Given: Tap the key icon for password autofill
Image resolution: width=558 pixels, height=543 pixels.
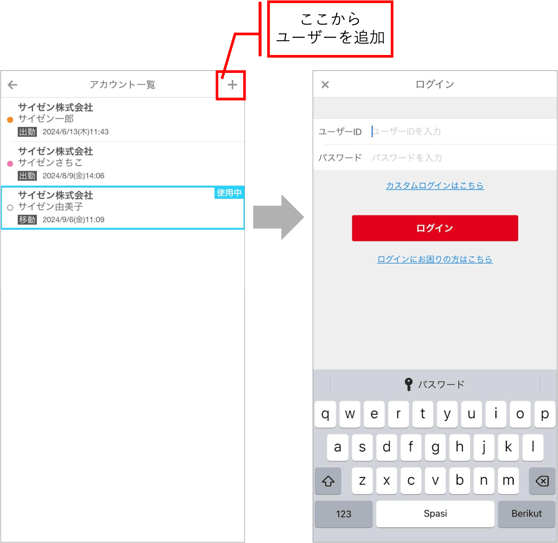Looking at the screenshot, I should coord(409,384).
